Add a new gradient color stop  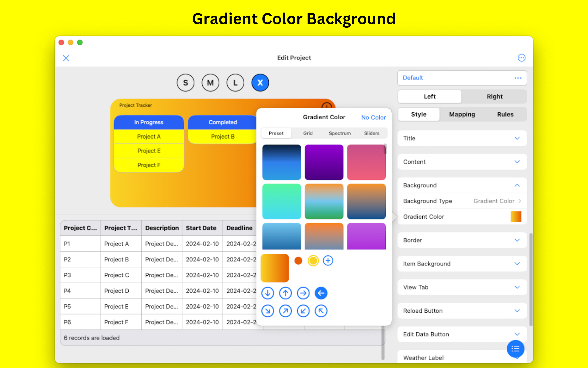coord(328,261)
